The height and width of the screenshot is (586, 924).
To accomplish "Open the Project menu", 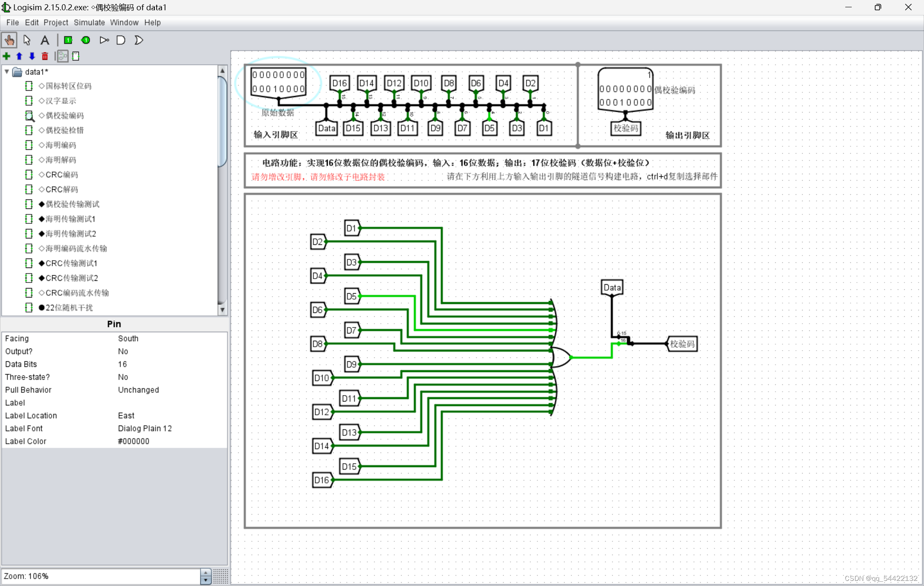I will [56, 23].
